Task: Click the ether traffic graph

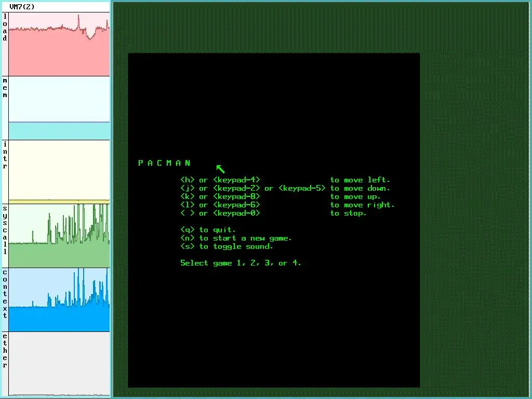Action: pos(59,364)
